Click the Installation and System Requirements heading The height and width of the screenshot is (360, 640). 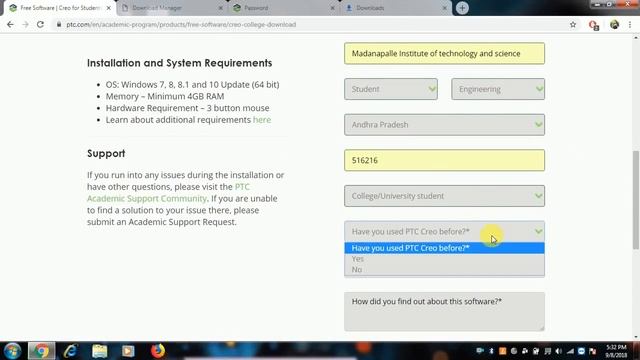(x=180, y=63)
